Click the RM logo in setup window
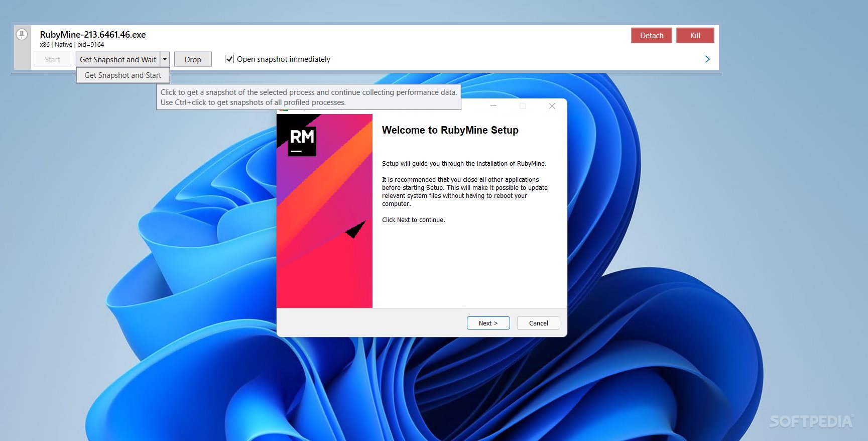Screen dimensions: 868x441 302,141
